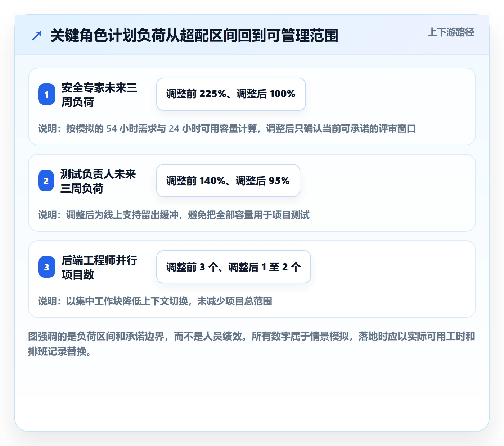Click the number 3 badge for 后端工程师

[x=47, y=267]
